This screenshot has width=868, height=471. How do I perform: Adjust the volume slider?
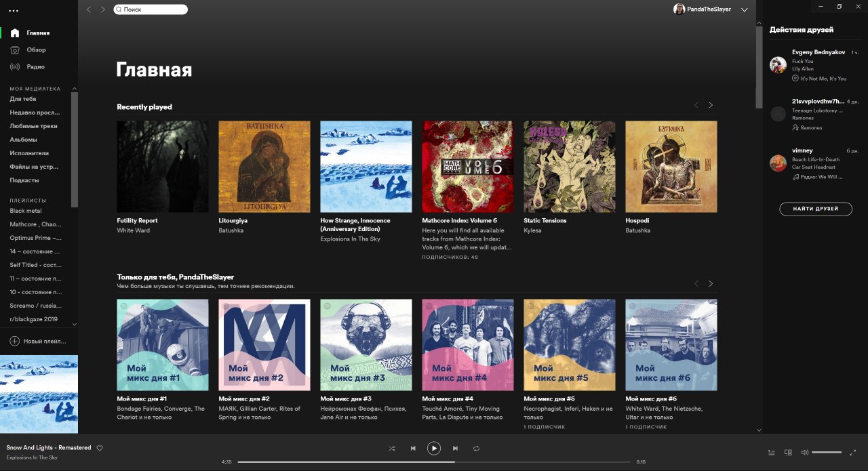click(827, 453)
